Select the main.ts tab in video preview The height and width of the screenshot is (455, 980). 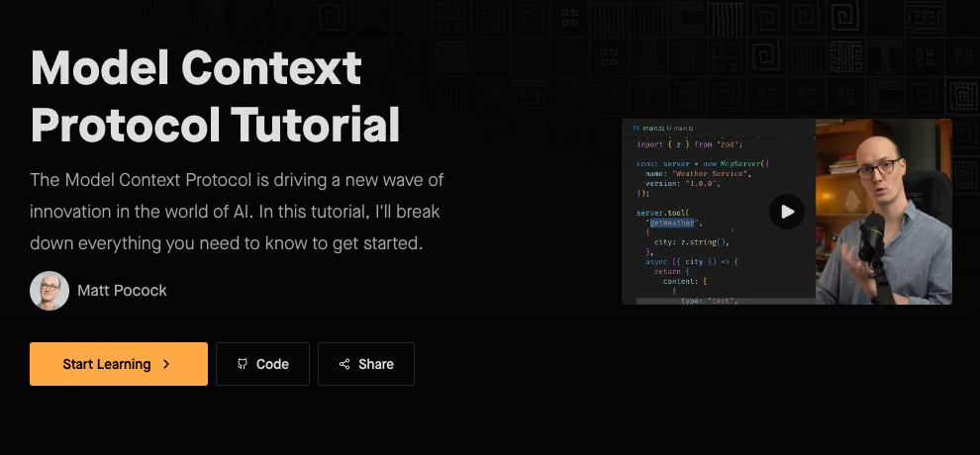pyautogui.click(x=655, y=128)
